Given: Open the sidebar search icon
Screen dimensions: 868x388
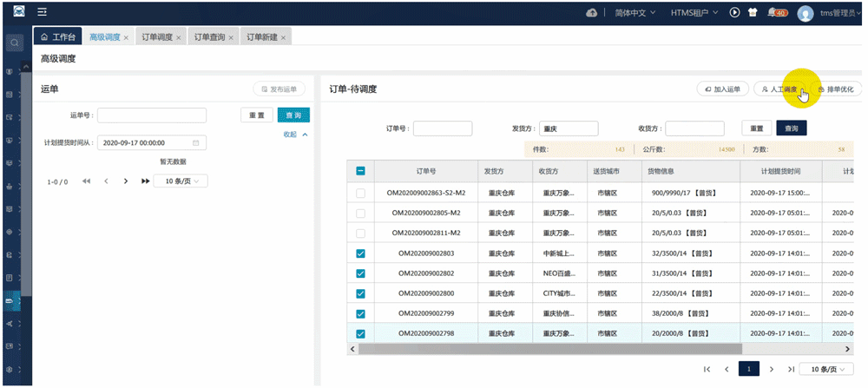Looking at the screenshot, I should [15, 42].
